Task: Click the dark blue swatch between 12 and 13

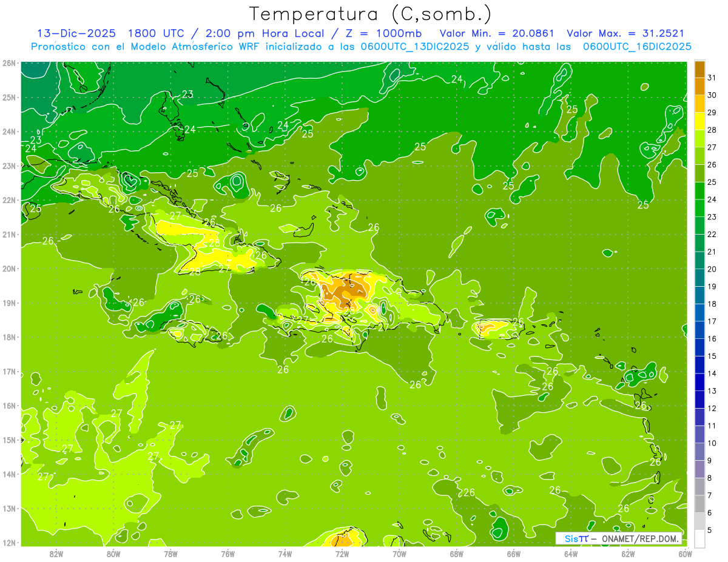Action: coord(699,400)
